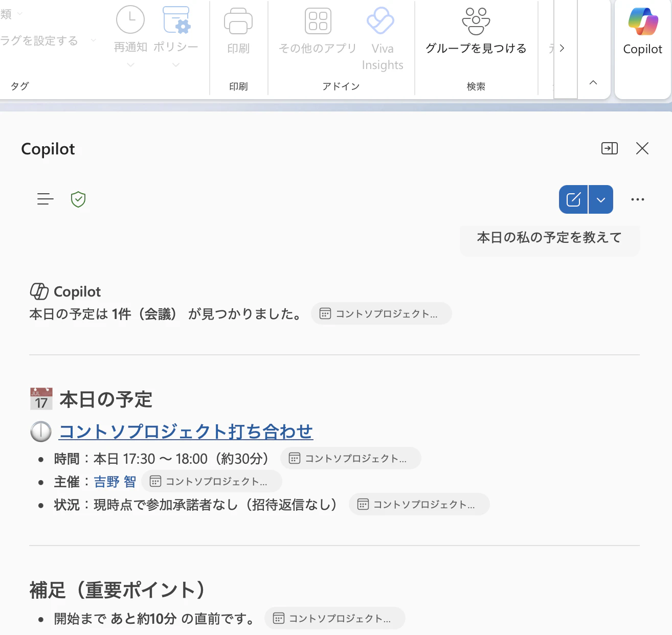
Task: Expand the 再通知 dropdown chevron
Action: 130,65
